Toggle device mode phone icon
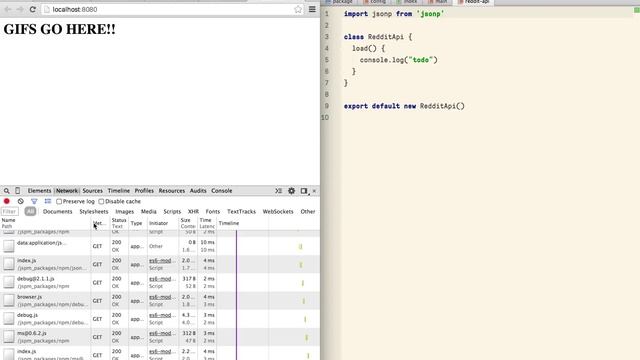The width and height of the screenshot is (640, 360). point(18,191)
